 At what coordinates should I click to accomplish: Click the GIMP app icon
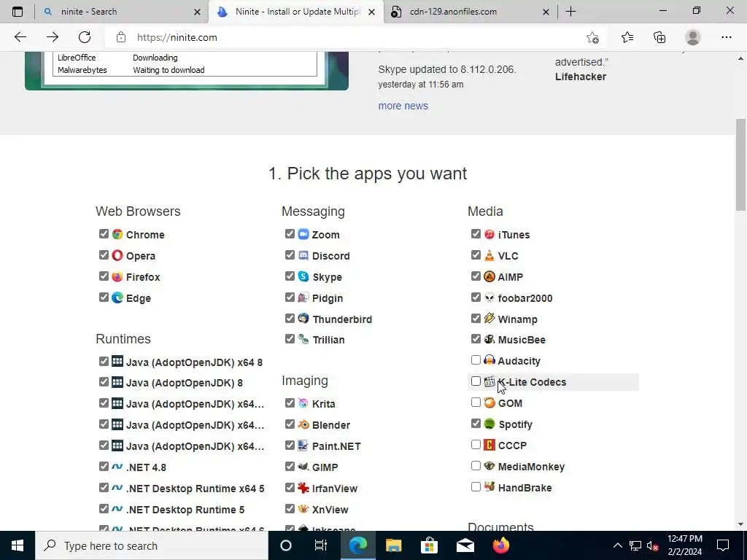click(x=303, y=467)
